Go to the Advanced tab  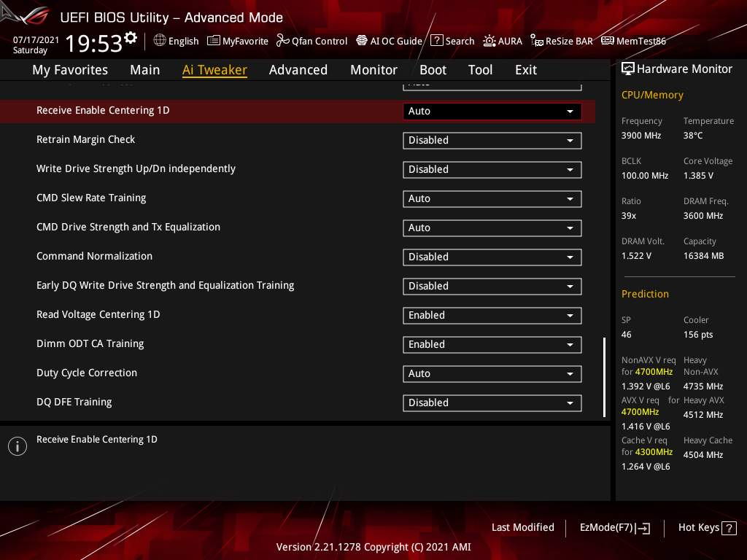tap(298, 70)
